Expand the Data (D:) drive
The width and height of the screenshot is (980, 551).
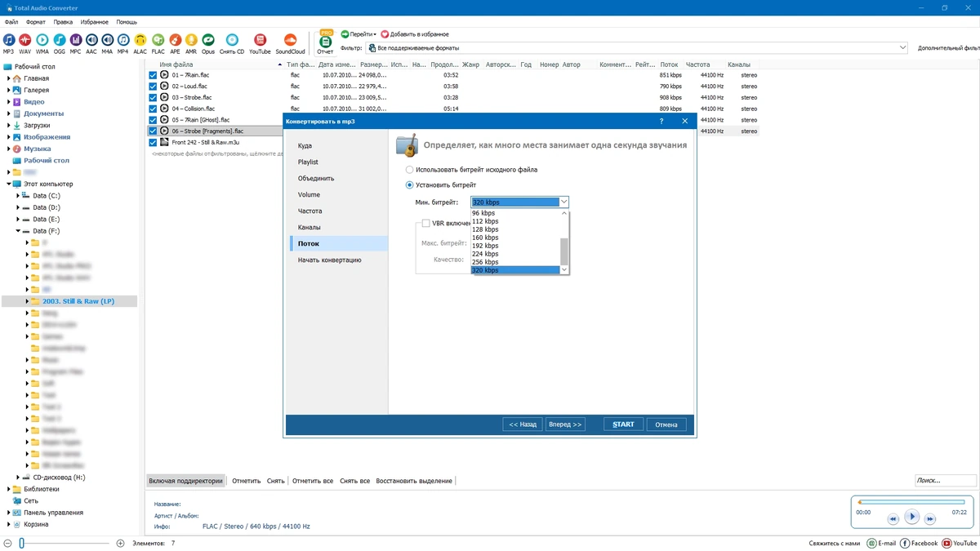(18, 207)
